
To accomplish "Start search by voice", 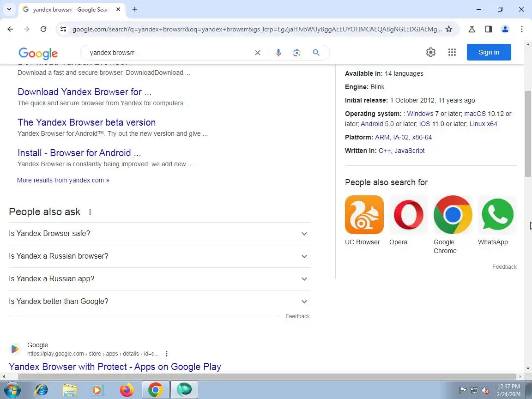I will [278, 53].
